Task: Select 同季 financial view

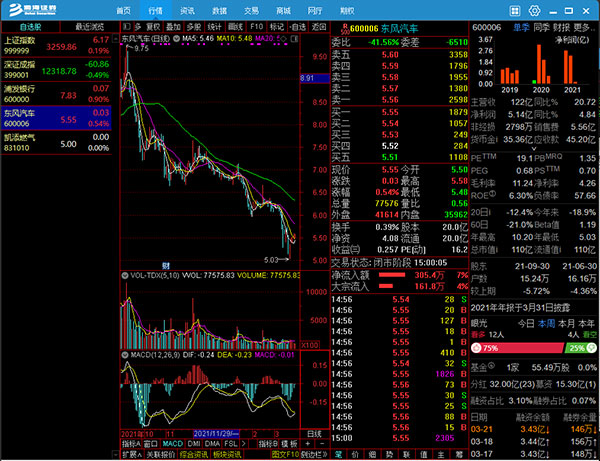Action: (x=541, y=27)
